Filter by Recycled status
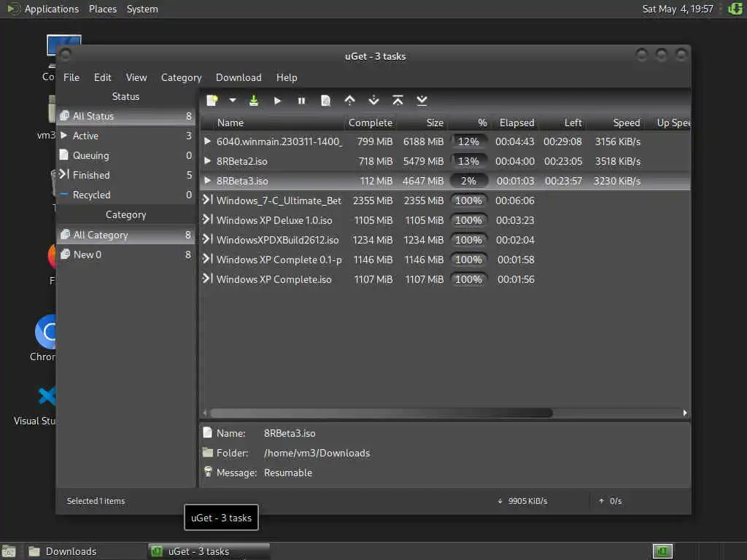The height and width of the screenshot is (560, 747). point(125,195)
